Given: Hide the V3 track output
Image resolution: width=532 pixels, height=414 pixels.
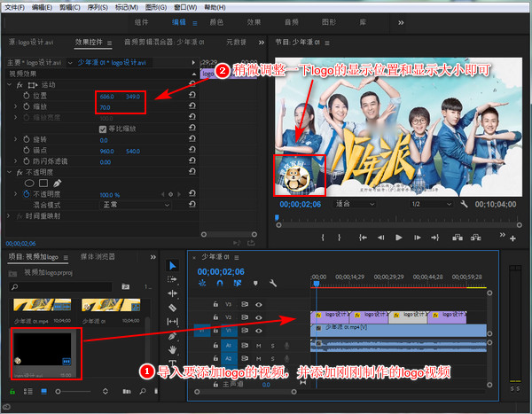Looking at the screenshot, I should (x=259, y=305).
